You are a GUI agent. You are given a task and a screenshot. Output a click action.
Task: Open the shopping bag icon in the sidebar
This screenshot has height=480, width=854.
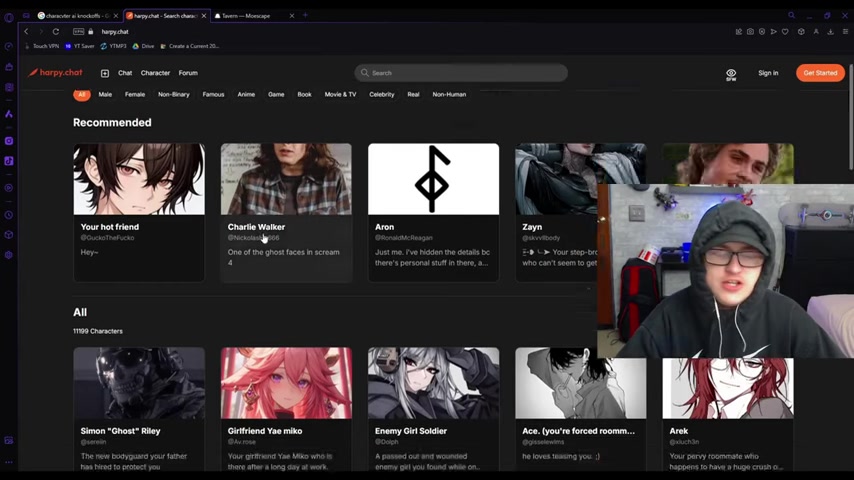tap(9, 66)
